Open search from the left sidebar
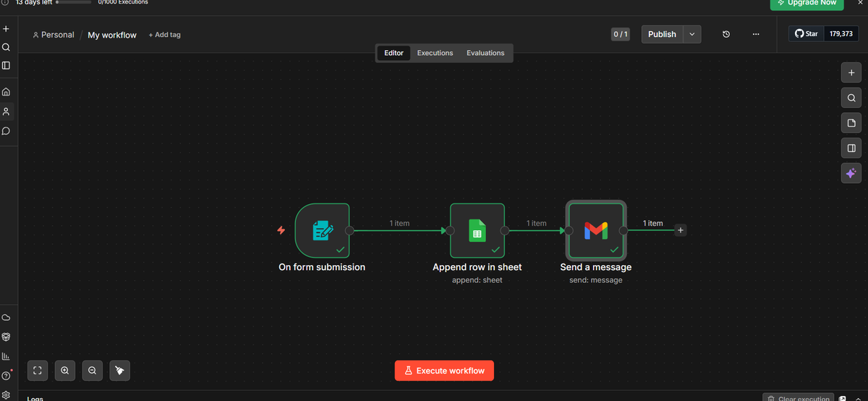The image size is (868, 401). 6,47
